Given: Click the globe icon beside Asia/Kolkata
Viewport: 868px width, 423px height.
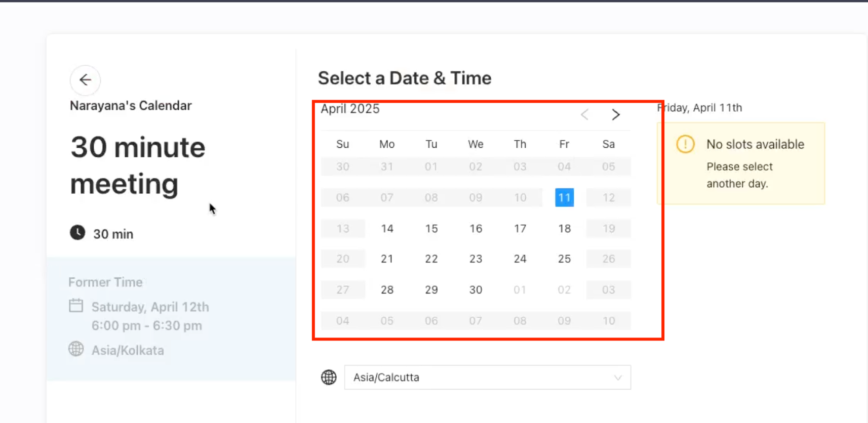Looking at the screenshot, I should click(x=76, y=349).
